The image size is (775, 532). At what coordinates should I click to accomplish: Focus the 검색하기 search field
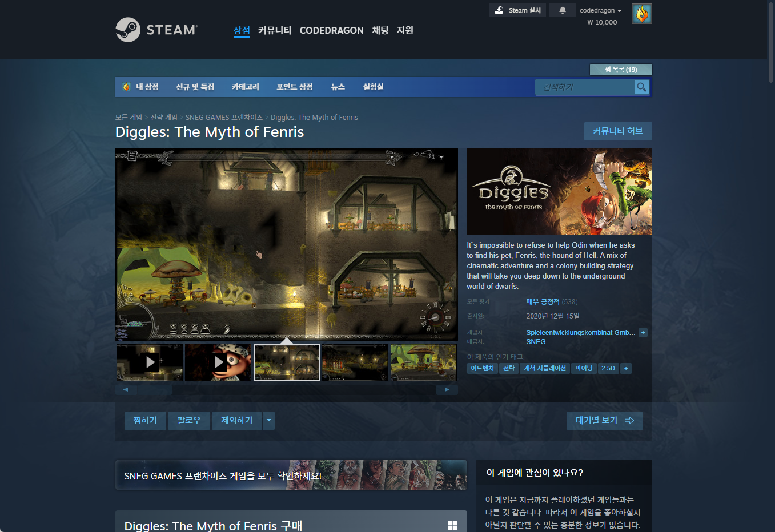[585, 87]
